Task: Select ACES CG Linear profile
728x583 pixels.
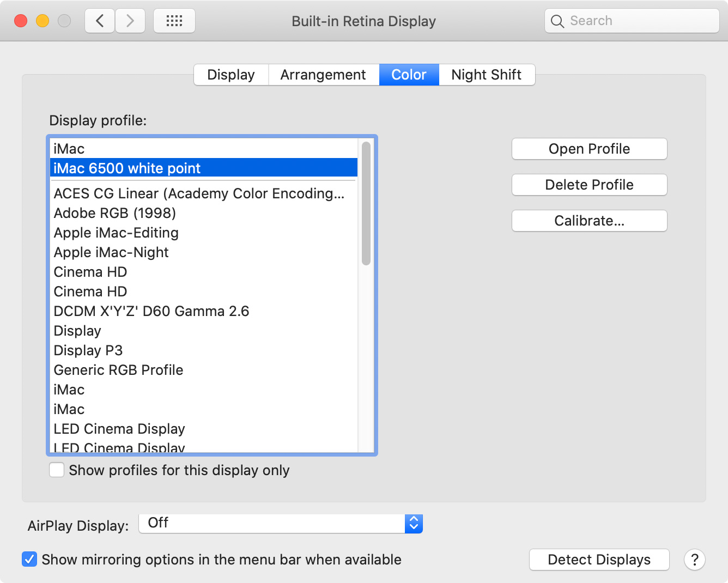Action: pyautogui.click(x=204, y=193)
